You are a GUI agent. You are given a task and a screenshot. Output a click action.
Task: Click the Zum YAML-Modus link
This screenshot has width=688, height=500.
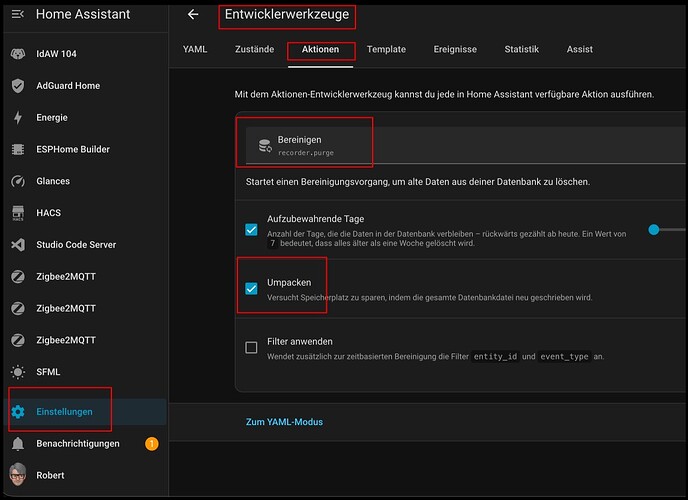pyautogui.click(x=284, y=422)
